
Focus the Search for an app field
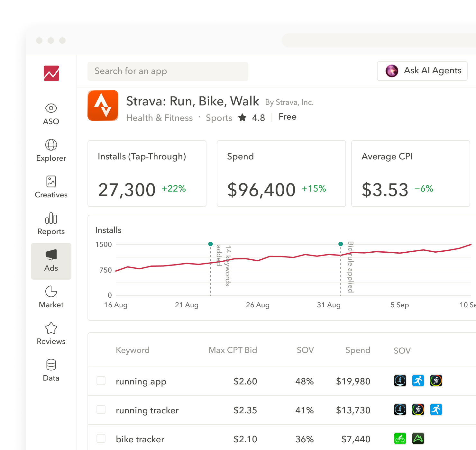pos(168,71)
